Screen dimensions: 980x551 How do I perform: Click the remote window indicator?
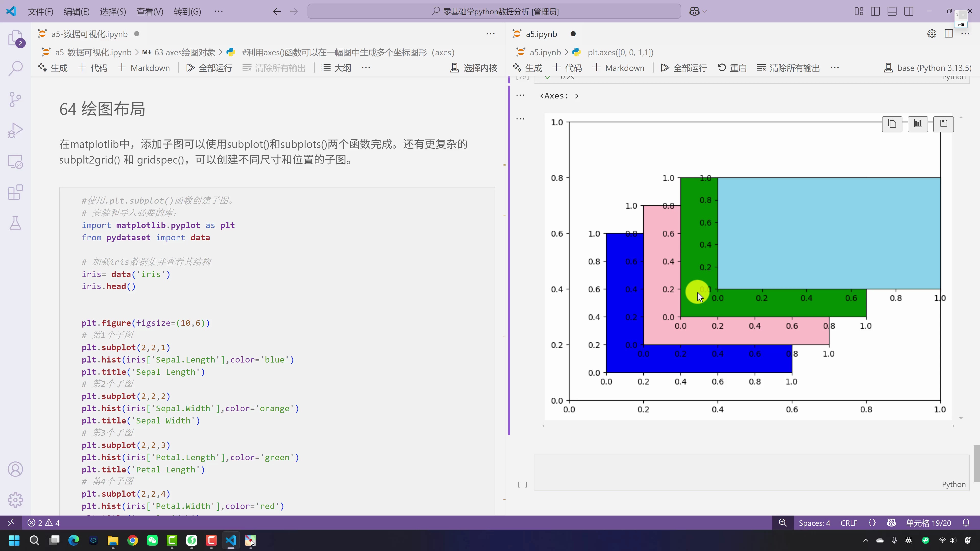click(11, 523)
